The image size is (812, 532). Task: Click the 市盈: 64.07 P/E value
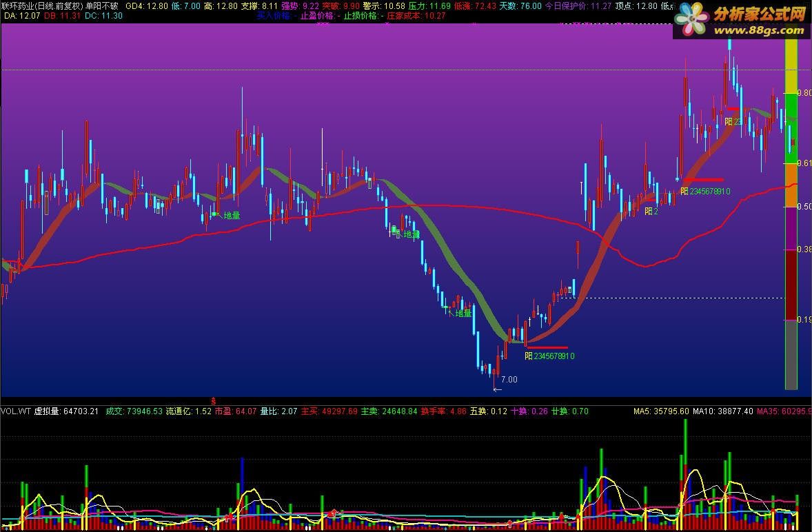236,411
